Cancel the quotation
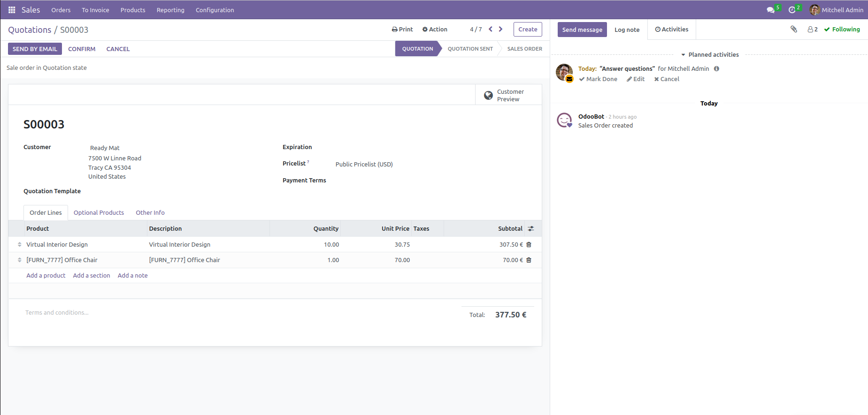Screen dimensions: 868x415 point(118,49)
